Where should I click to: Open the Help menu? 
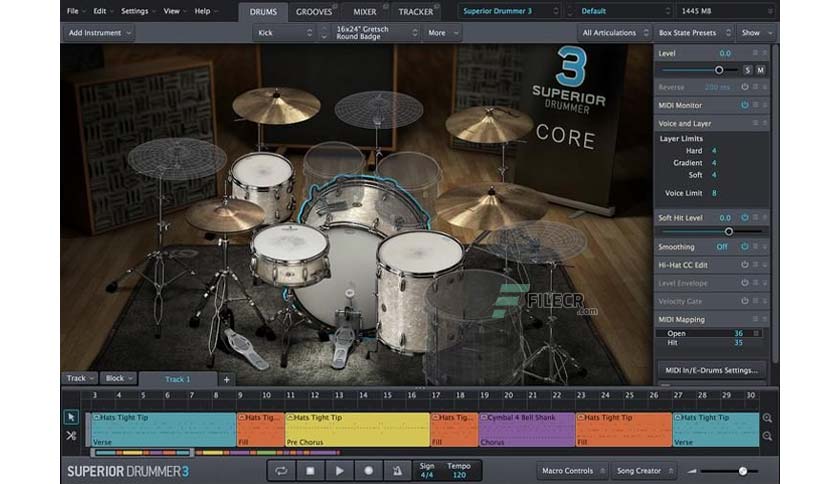[205, 11]
